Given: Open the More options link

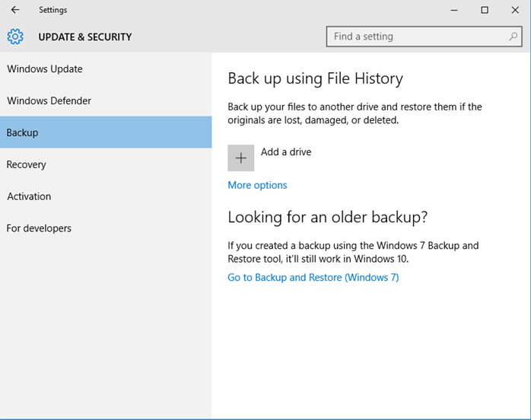Looking at the screenshot, I should (x=257, y=185).
